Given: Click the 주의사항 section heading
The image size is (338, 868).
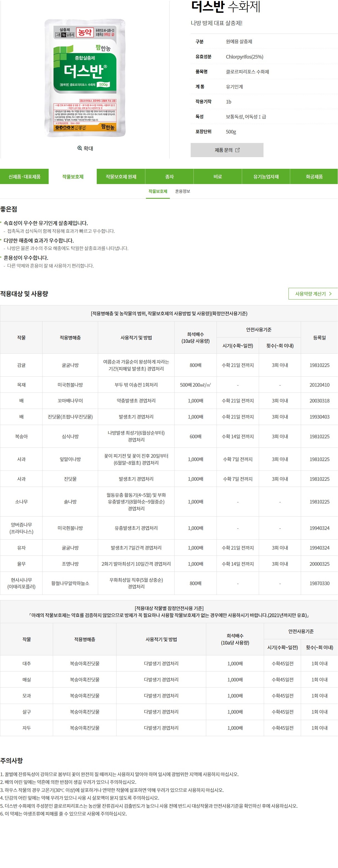Looking at the screenshot, I should click(11, 761).
